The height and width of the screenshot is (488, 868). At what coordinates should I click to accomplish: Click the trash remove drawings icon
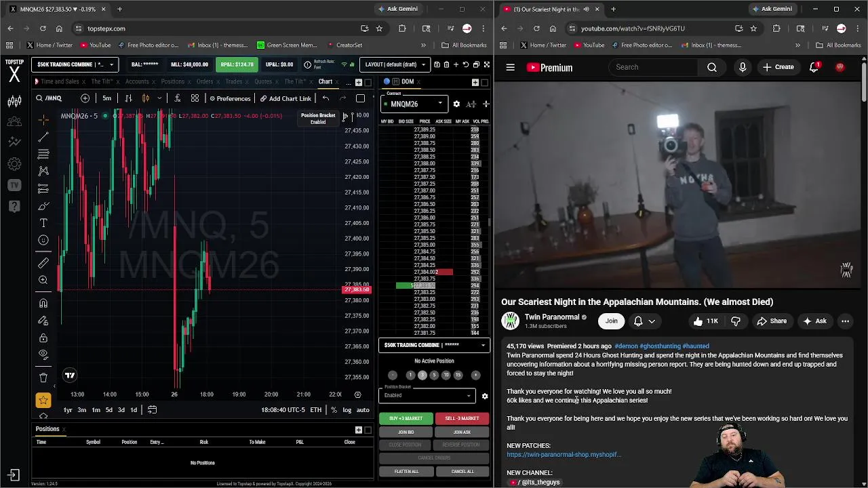43,378
